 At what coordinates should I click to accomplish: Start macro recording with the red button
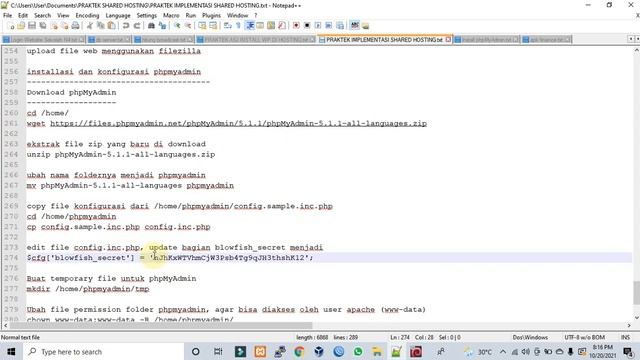click(296, 26)
